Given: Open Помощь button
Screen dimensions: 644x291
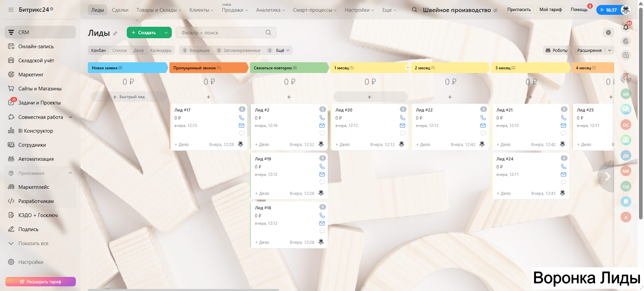Looking at the screenshot, I should tap(579, 10).
